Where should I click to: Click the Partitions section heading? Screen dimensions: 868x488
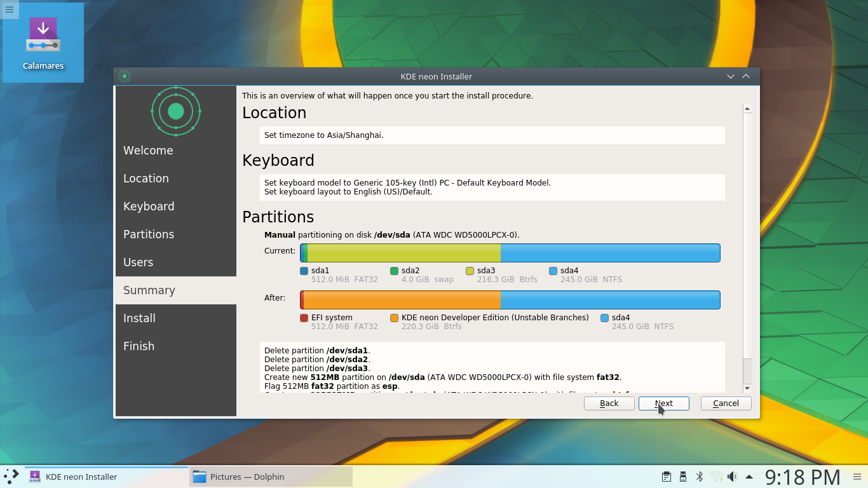(278, 217)
